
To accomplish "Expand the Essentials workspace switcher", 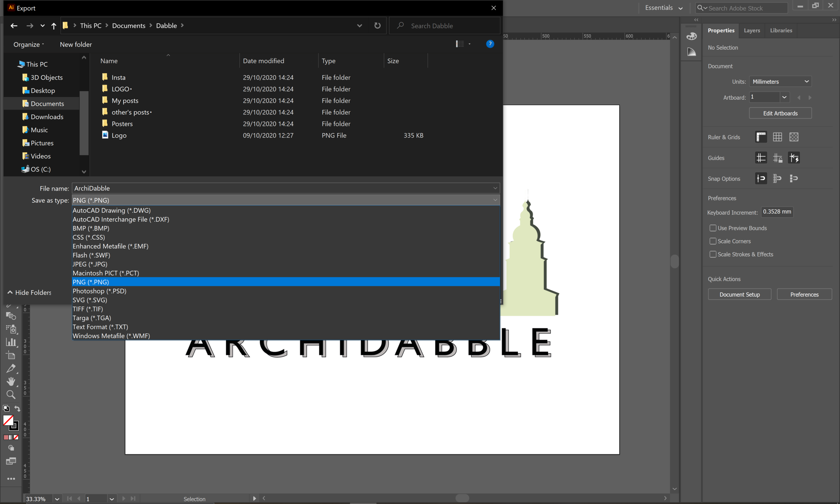I will [664, 8].
